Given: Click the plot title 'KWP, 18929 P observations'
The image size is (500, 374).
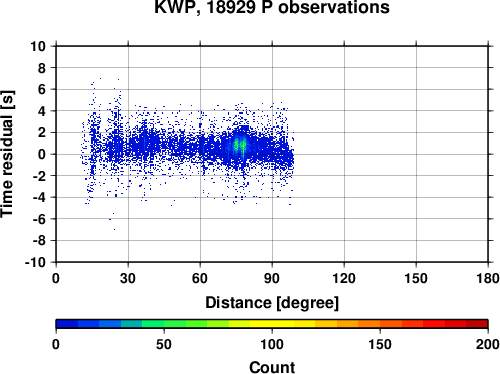Looking at the screenshot, I should (272, 7).
